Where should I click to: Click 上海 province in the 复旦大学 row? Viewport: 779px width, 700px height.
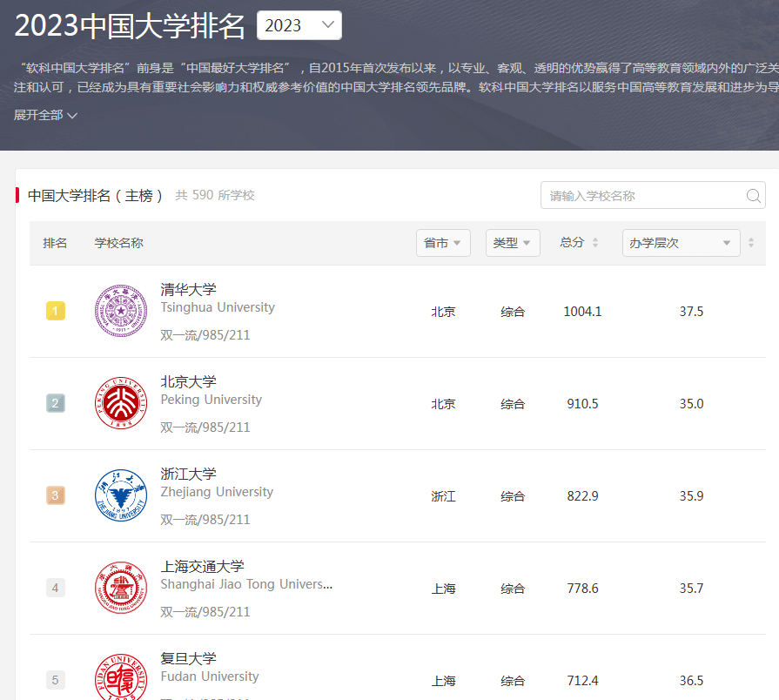tap(443, 681)
